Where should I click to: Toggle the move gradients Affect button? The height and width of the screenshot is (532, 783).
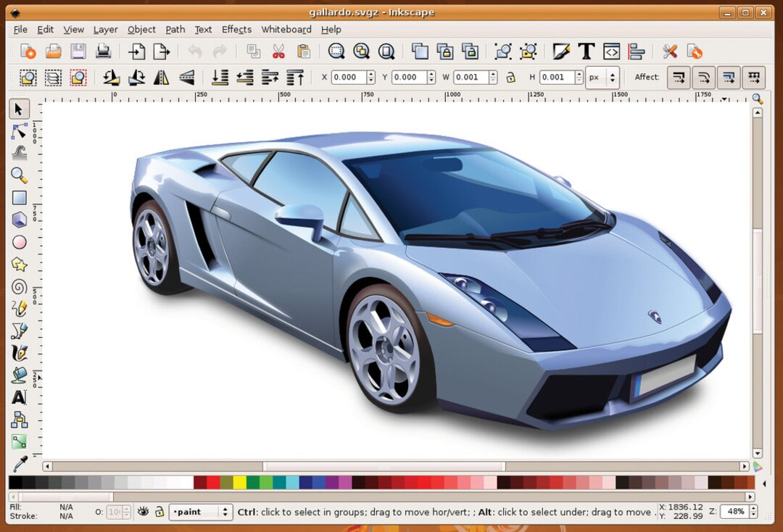tap(729, 78)
